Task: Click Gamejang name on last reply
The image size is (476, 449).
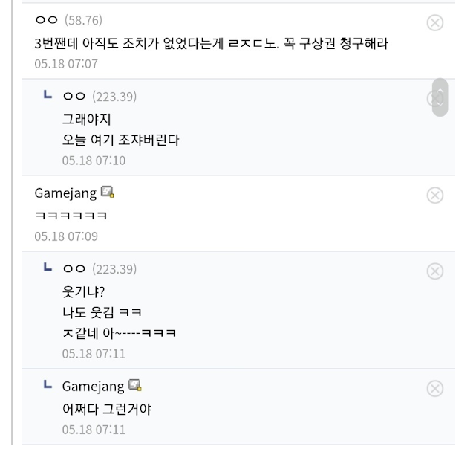Action: [x=93, y=386]
